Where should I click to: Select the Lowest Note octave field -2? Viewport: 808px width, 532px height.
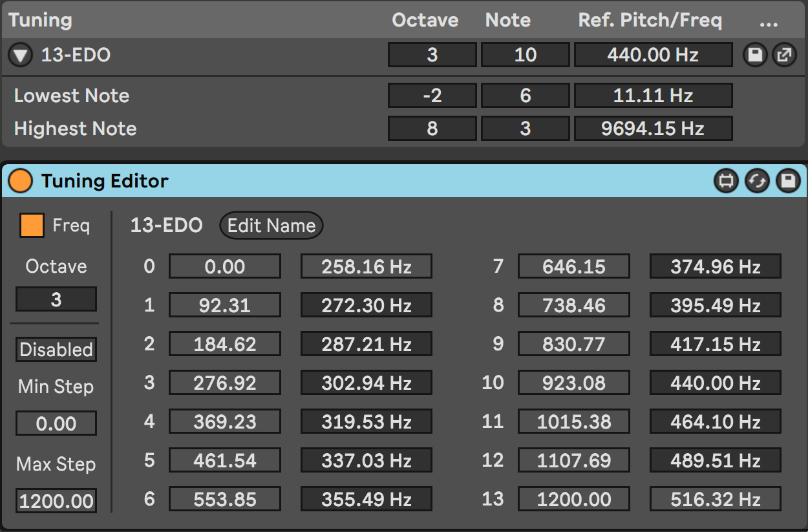pos(432,96)
